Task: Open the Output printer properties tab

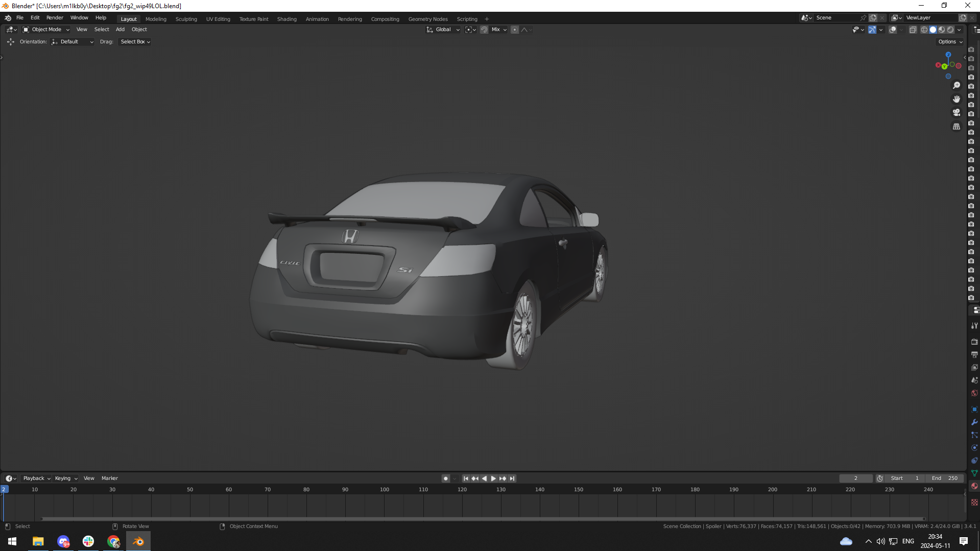Action: coord(974,354)
